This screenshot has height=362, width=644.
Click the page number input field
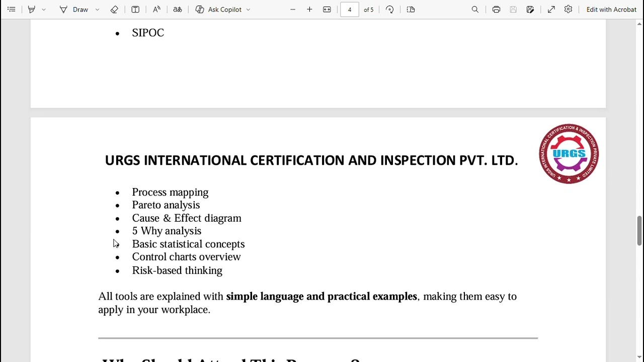(349, 10)
